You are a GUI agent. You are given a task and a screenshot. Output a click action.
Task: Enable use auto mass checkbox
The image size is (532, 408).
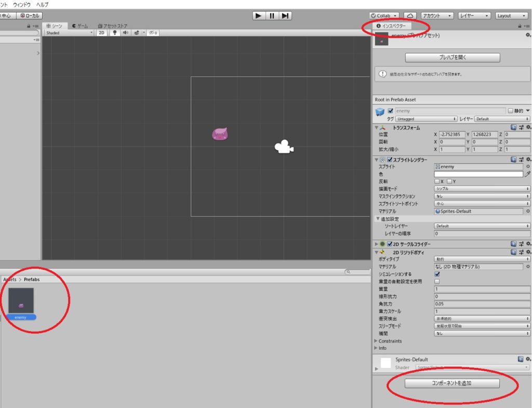click(x=437, y=281)
